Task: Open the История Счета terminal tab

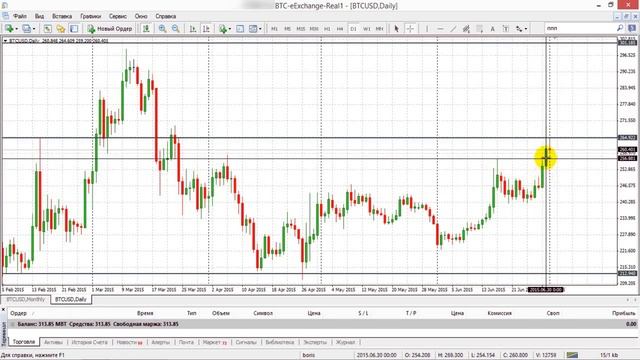Action: [x=89, y=342]
